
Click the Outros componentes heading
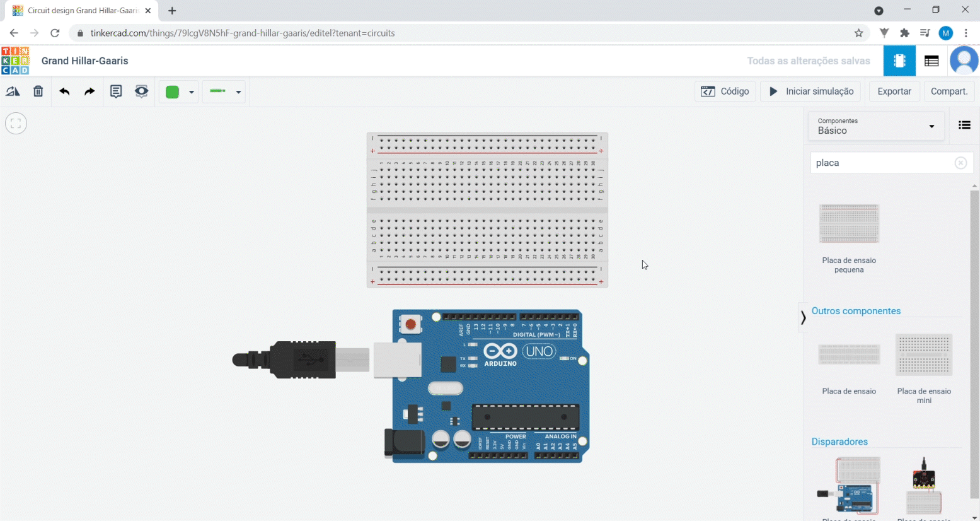[856, 311]
